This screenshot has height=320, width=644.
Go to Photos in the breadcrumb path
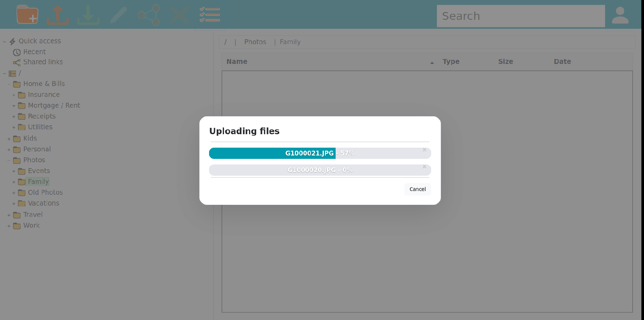point(255,42)
